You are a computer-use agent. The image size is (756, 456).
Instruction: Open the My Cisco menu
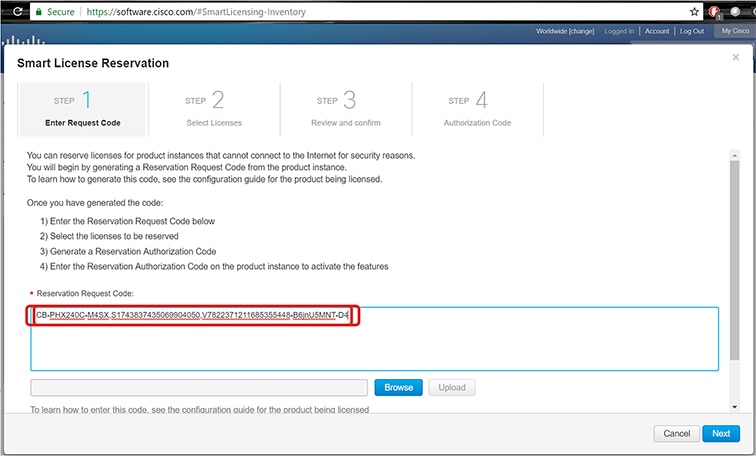coord(735,30)
